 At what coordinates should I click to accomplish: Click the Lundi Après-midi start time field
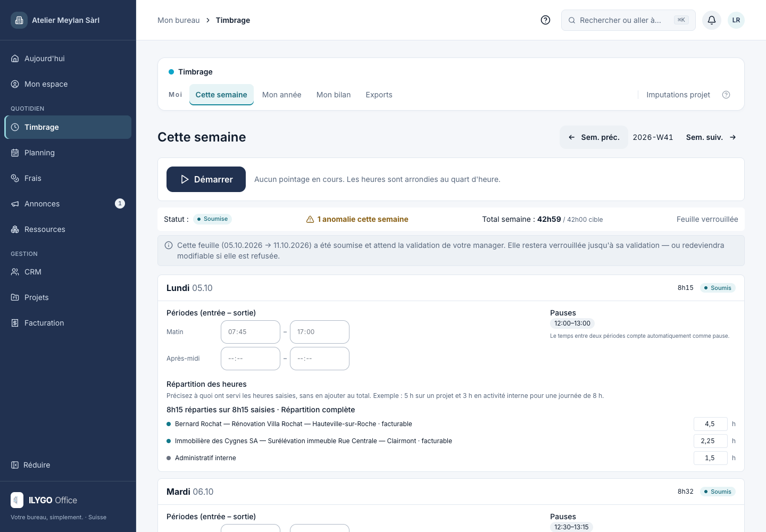[x=251, y=359]
